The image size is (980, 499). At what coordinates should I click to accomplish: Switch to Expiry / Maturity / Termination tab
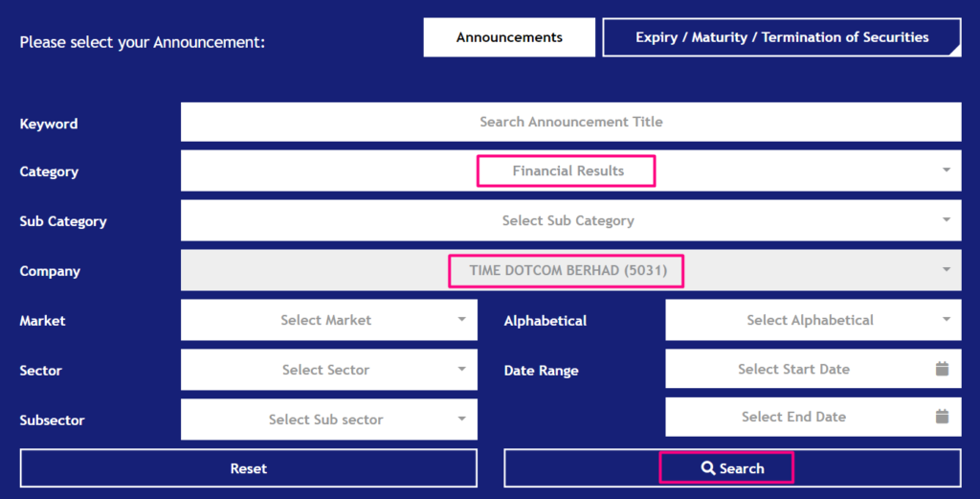[x=782, y=37]
